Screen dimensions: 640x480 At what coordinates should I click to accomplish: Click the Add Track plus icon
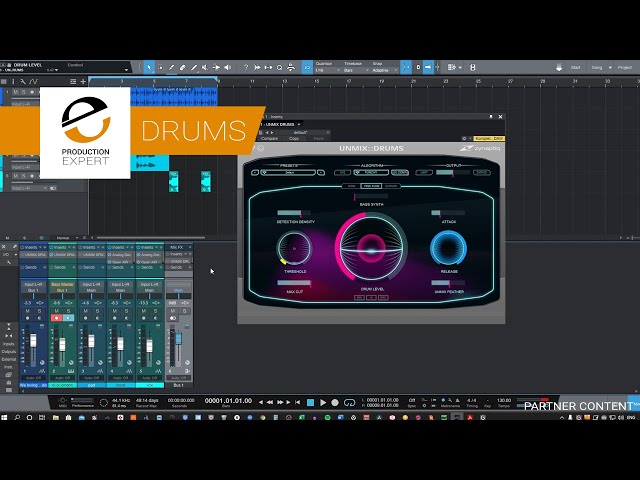tap(83, 82)
